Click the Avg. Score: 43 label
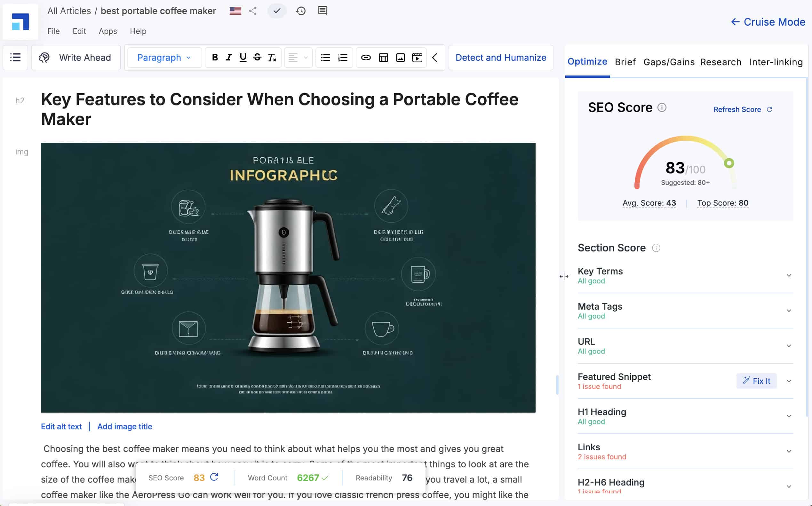812x506 pixels. pos(649,203)
